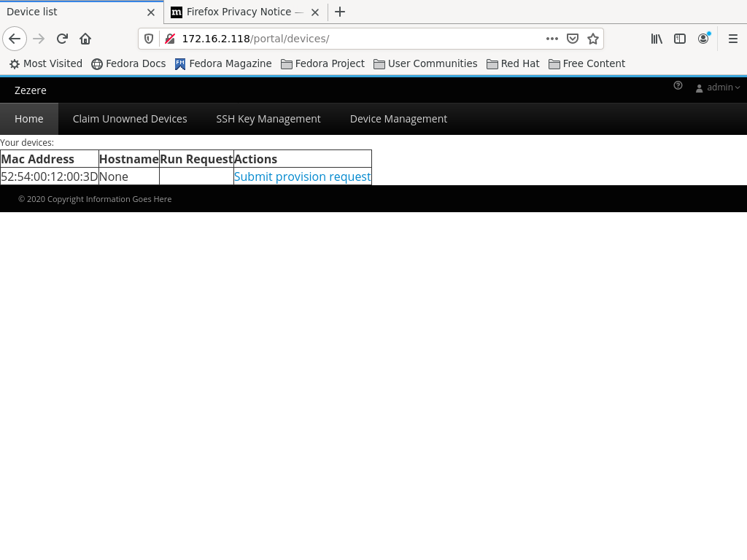Go back using the browser back arrow
This screenshot has width=747, height=560.
15,39
